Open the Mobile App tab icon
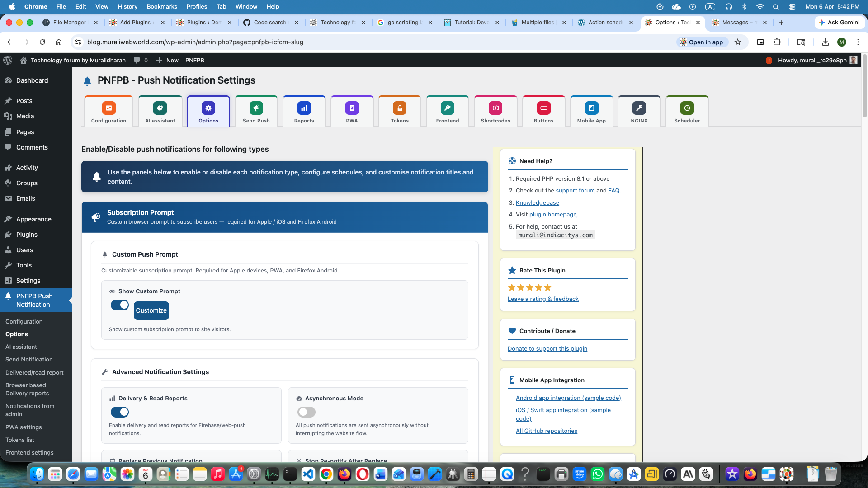Viewport: 868px width, 488px height. 591,108
